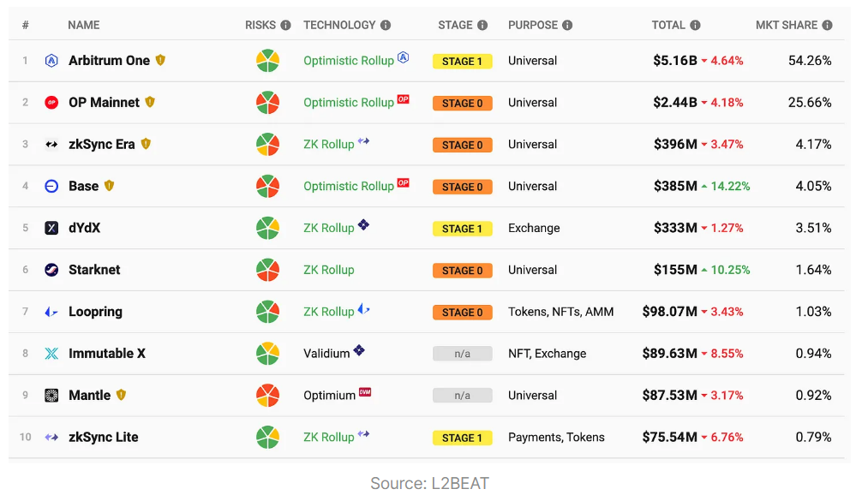Click the STAGE 0 badge for Starknet

click(462, 271)
